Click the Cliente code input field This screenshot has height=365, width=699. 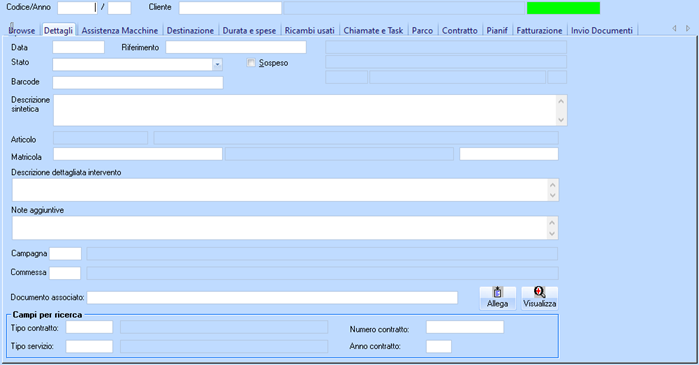230,8
